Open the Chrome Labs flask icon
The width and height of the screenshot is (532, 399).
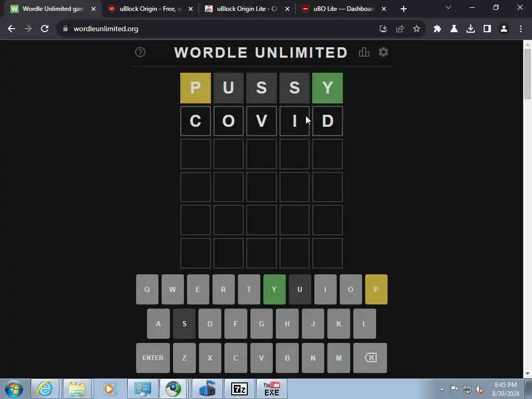click(x=454, y=29)
